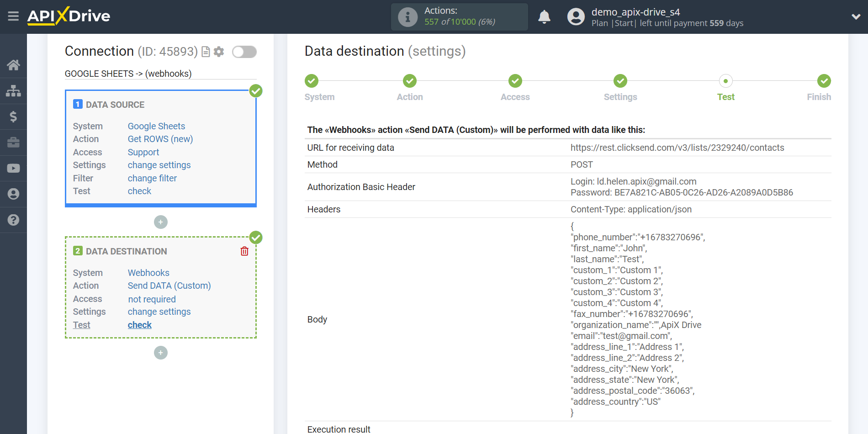Open Get ROWS (new) action link
Image resolution: width=868 pixels, height=434 pixels.
point(160,139)
